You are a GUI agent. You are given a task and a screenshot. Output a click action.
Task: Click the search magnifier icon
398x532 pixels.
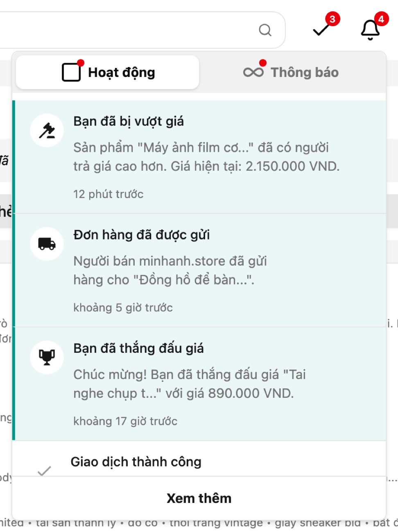coord(265,30)
